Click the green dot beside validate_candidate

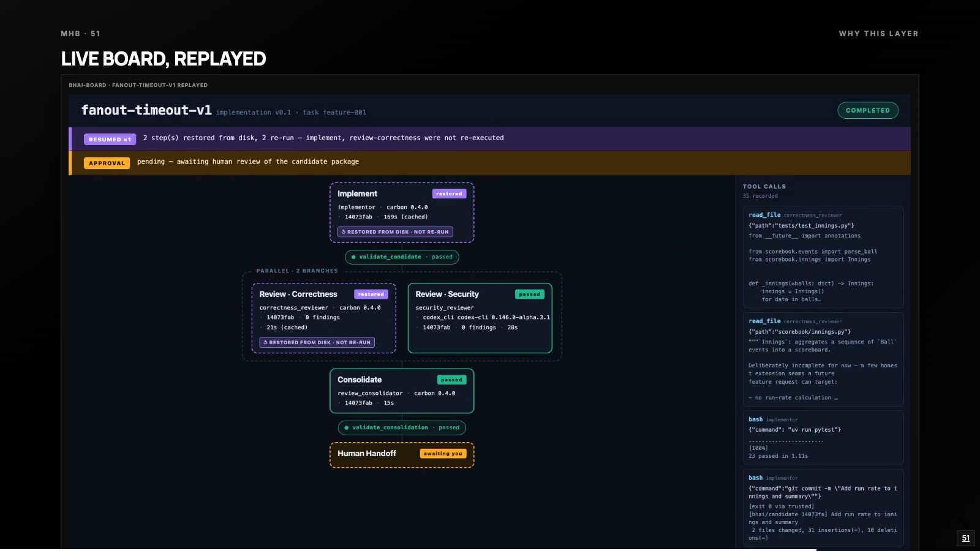[353, 257]
